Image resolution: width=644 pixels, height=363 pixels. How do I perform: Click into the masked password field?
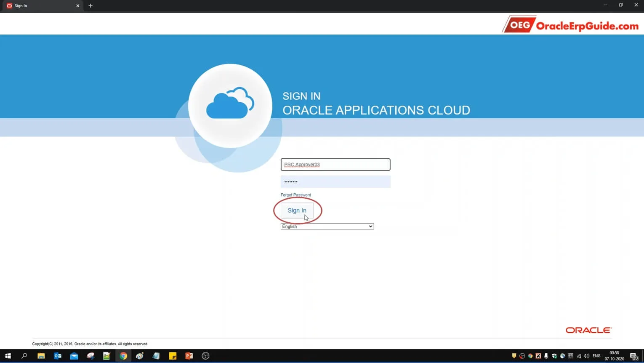pyautogui.click(x=335, y=181)
